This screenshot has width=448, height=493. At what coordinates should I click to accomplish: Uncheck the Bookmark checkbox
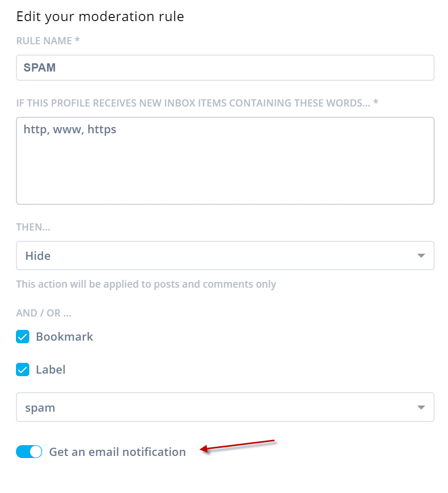pyautogui.click(x=23, y=337)
